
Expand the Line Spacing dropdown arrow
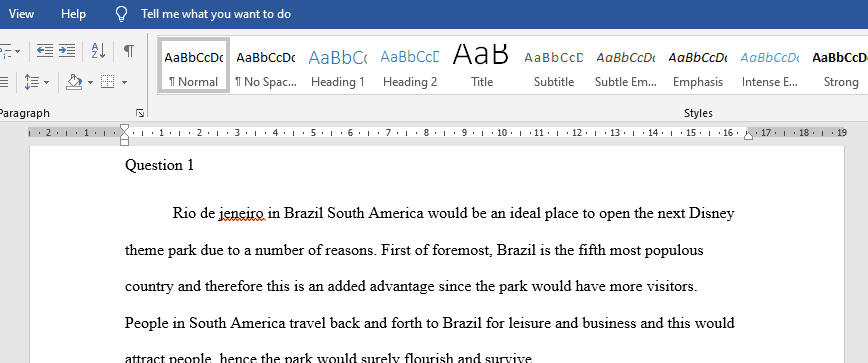(x=46, y=82)
